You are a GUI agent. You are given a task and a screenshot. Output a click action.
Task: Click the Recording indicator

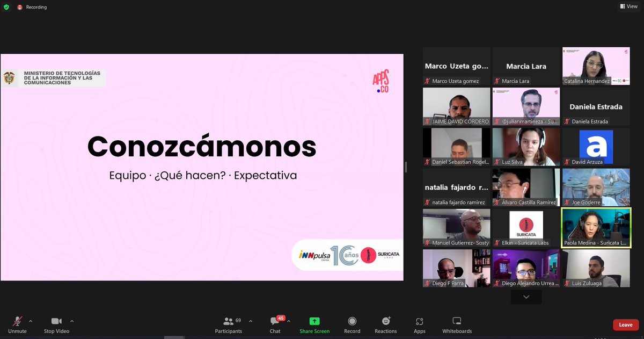32,7
